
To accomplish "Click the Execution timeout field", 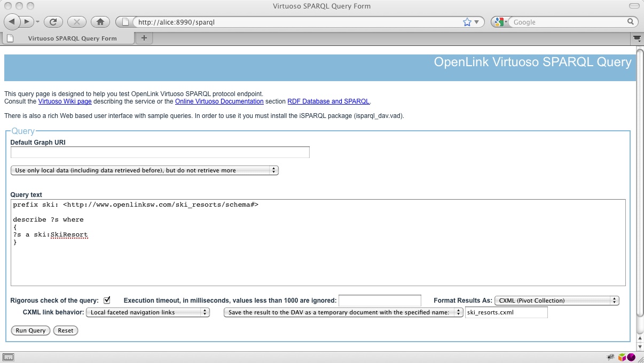I will point(380,301).
